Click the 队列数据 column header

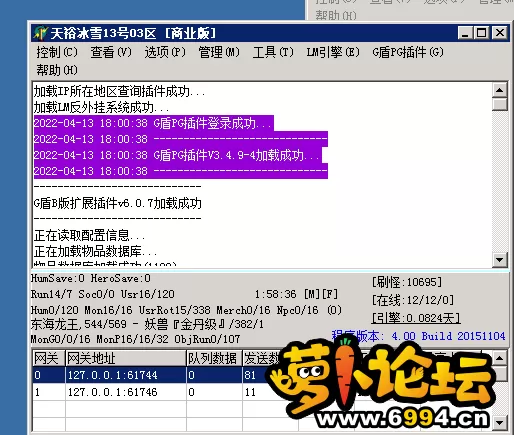pos(214,358)
